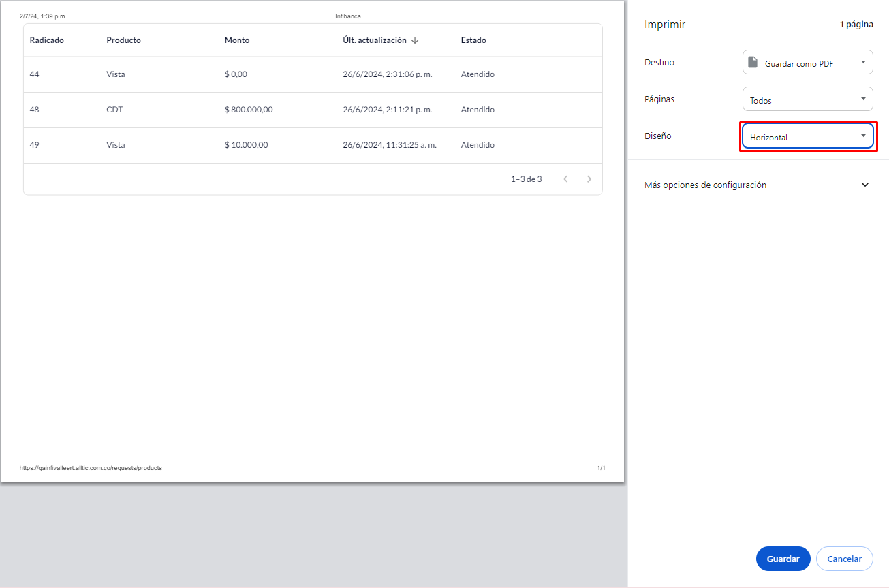Click the footer URL of the preview page
This screenshot has height=588, width=889.
pos(91,468)
